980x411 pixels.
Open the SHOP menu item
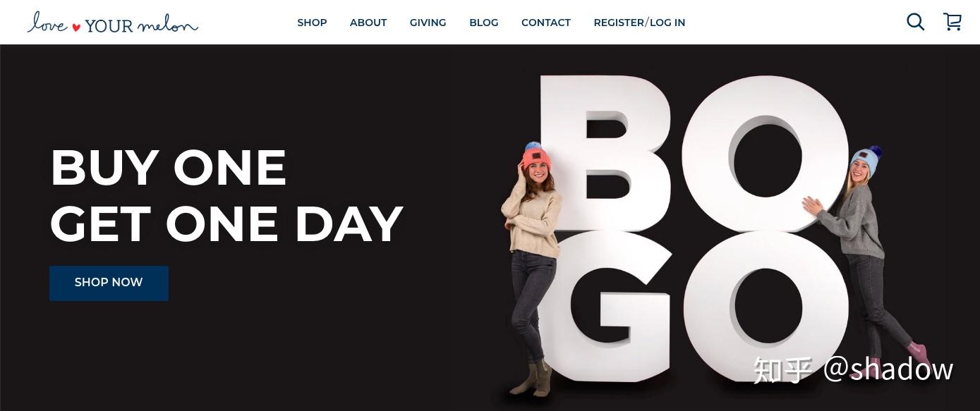click(x=312, y=23)
